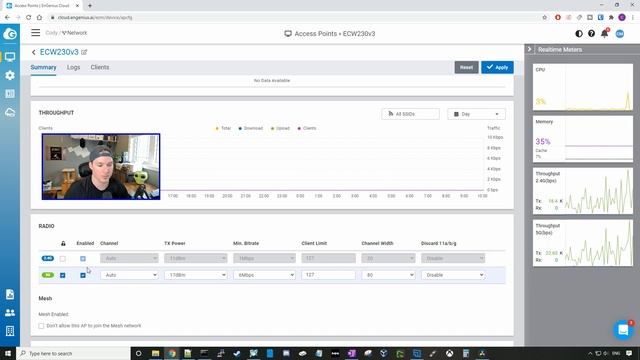The height and width of the screenshot is (360, 640).
Task: Check Don't allow this AP to join Mesh
Action: (41, 326)
